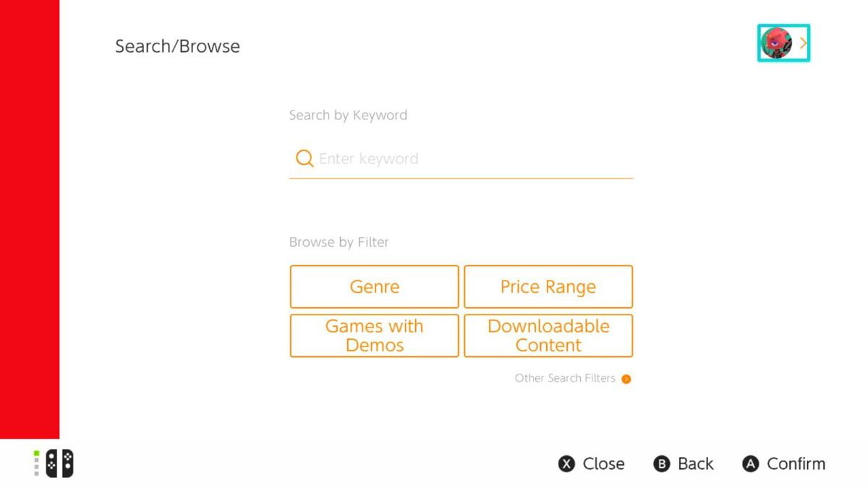Open the Genre filter

coord(374,286)
